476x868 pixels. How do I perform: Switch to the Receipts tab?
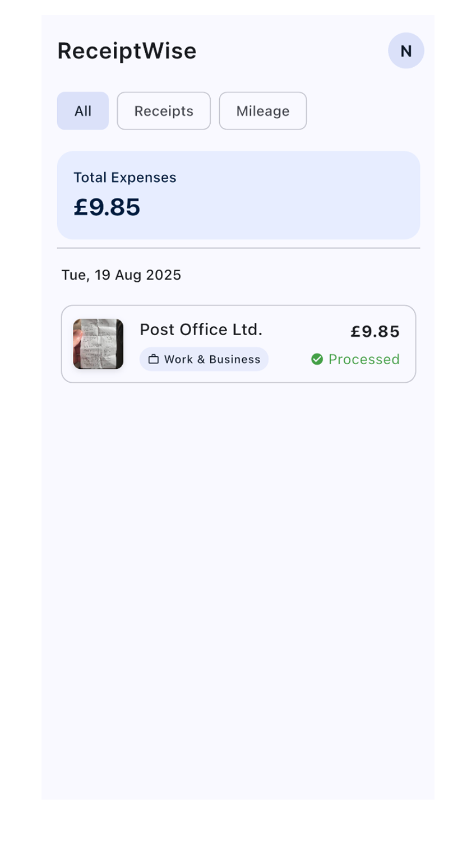pos(164,111)
